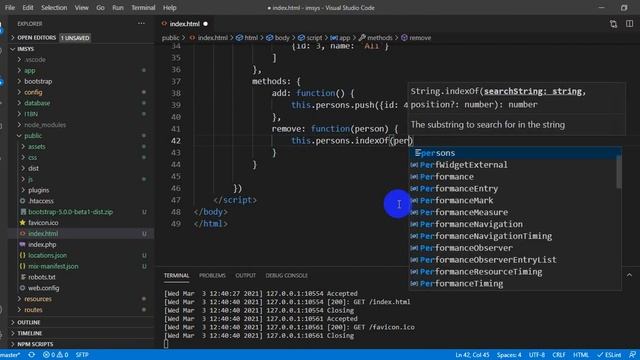Select PerformanceEntry in suggestion list
This screenshot has width=640, height=360.
click(x=515, y=189)
